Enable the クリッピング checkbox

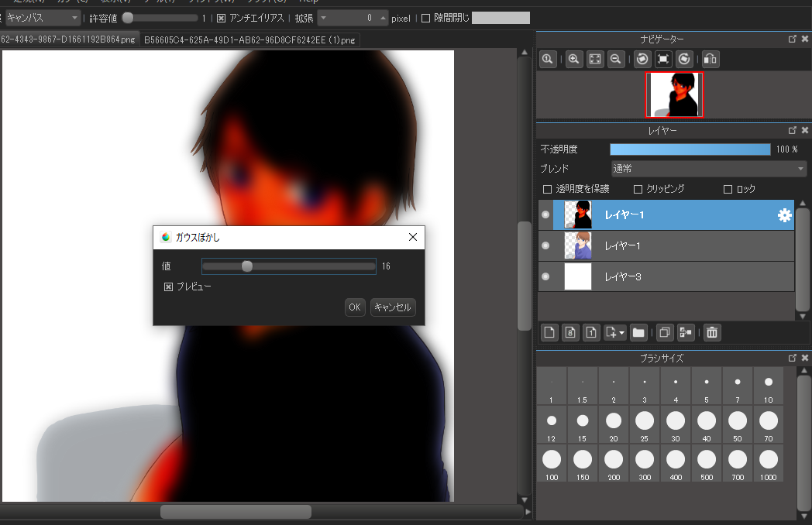point(638,189)
